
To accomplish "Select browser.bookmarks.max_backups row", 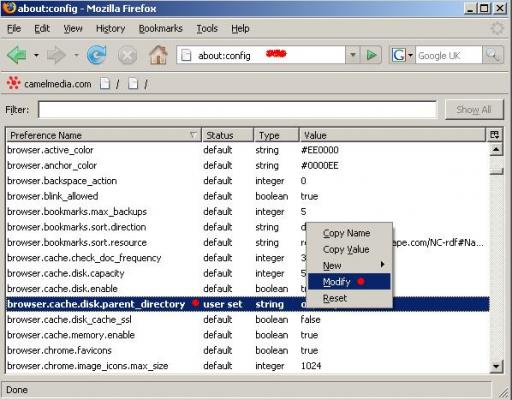I will point(247,212).
